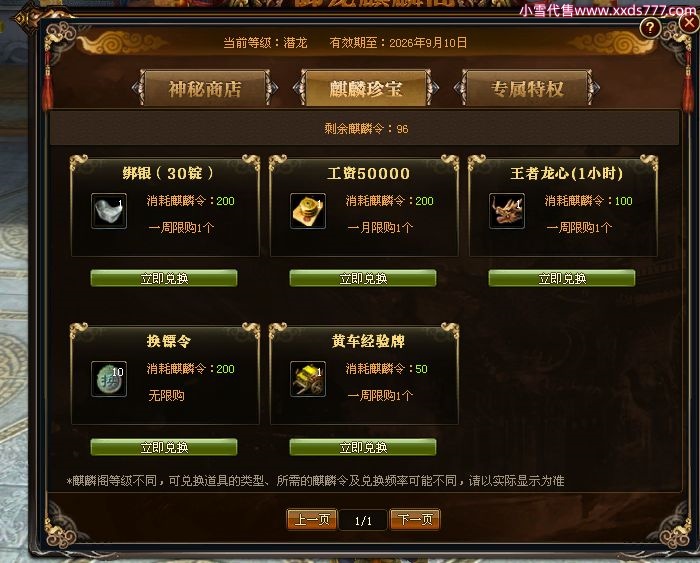Screen dimensions: 700x563
Task: Redeem the 工资50000 item
Action: pos(363,278)
